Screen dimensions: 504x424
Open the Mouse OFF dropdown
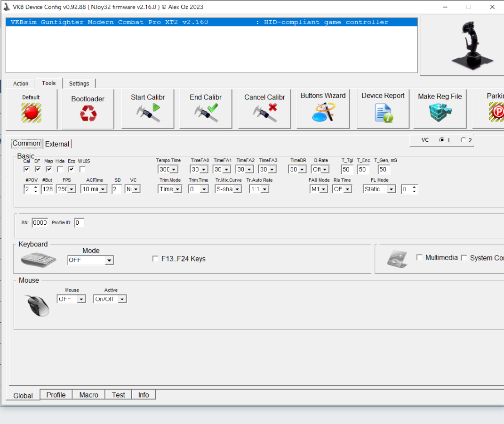(81, 299)
